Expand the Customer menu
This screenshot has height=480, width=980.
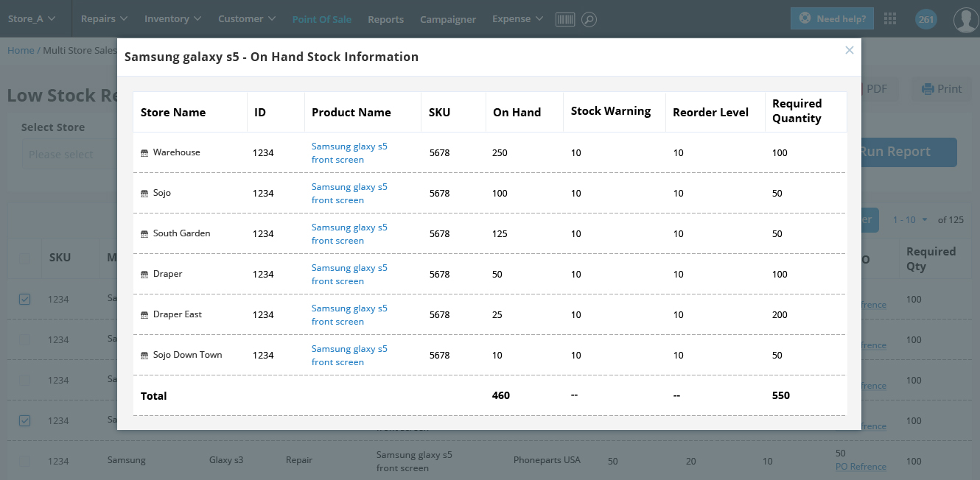click(x=247, y=19)
